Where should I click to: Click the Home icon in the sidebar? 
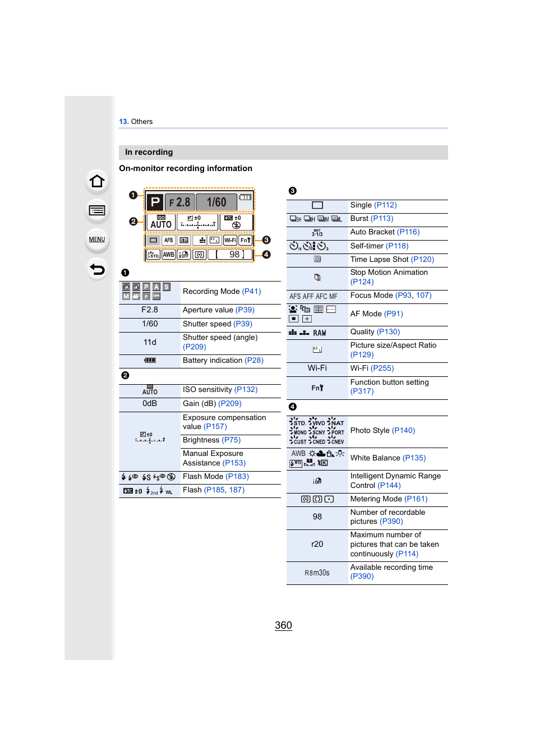tap(97, 181)
